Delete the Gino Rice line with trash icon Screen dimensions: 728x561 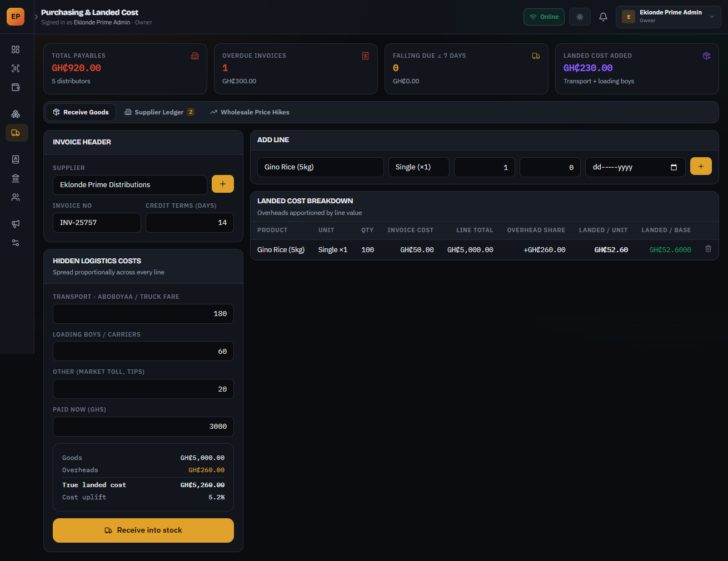(708, 249)
